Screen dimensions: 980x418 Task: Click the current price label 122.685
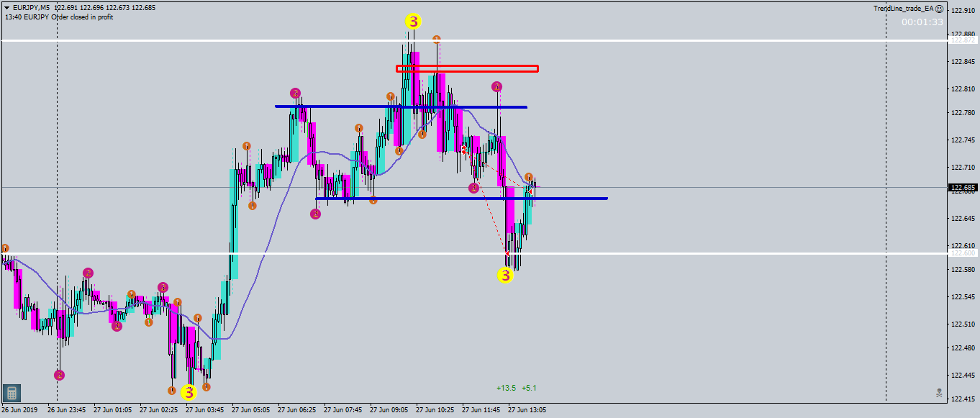[x=963, y=188]
